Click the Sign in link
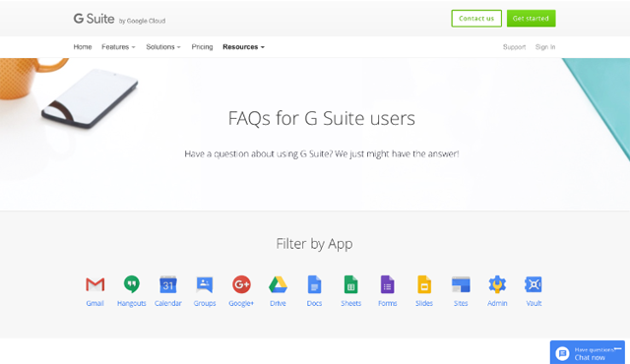 pyautogui.click(x=545, y=47)
